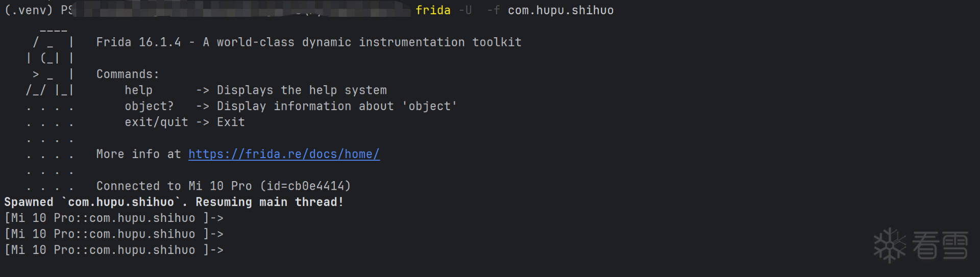Click the exit/quit command entry
Viewport: 980px width, 277px height.
click(156, 122)
